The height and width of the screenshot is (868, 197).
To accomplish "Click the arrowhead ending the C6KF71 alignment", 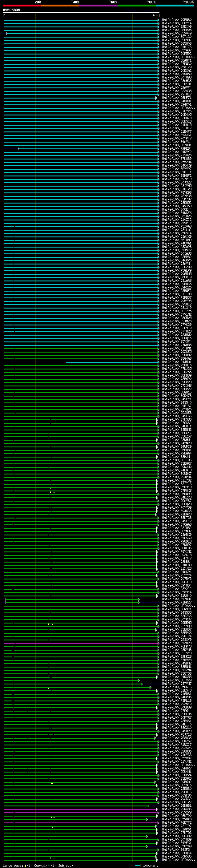I will pyautogui.click(x=156, y=98).
